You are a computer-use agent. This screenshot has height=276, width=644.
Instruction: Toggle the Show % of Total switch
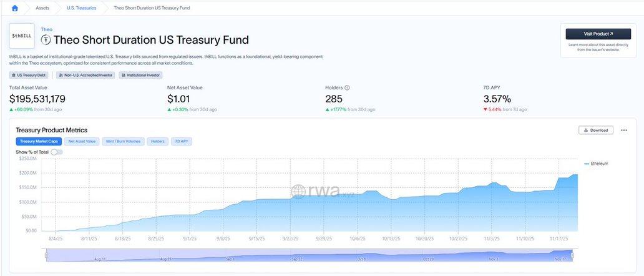[x=57, y=152]
